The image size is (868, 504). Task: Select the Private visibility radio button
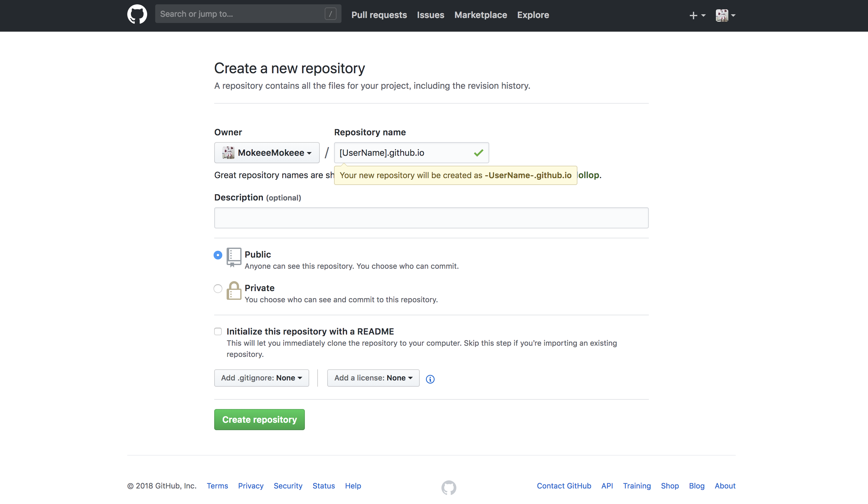(218, 289)
